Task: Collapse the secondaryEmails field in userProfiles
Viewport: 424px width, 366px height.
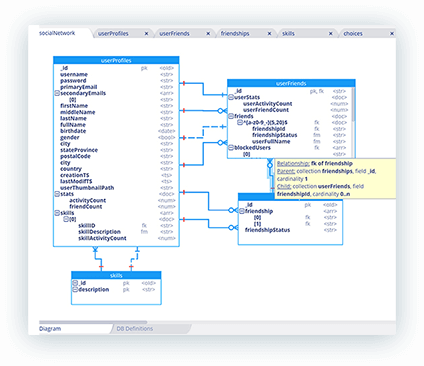Action: click(x=57, y=93)
